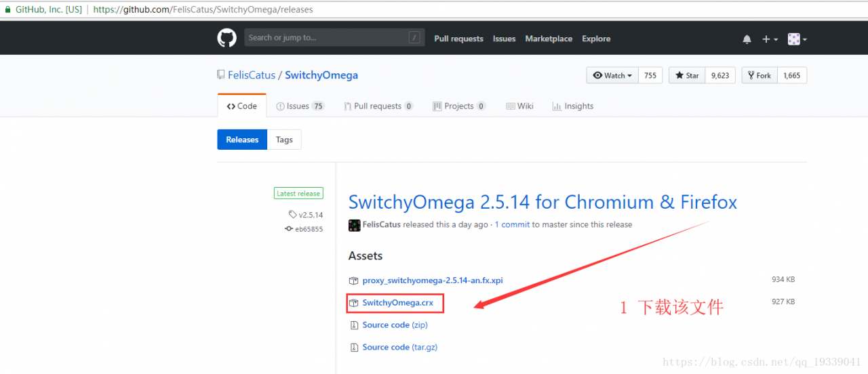Click the GitHub octocat logo
The height and width of the screenshot is (374, 868).
pyautogui.click(x=226, y=38)
